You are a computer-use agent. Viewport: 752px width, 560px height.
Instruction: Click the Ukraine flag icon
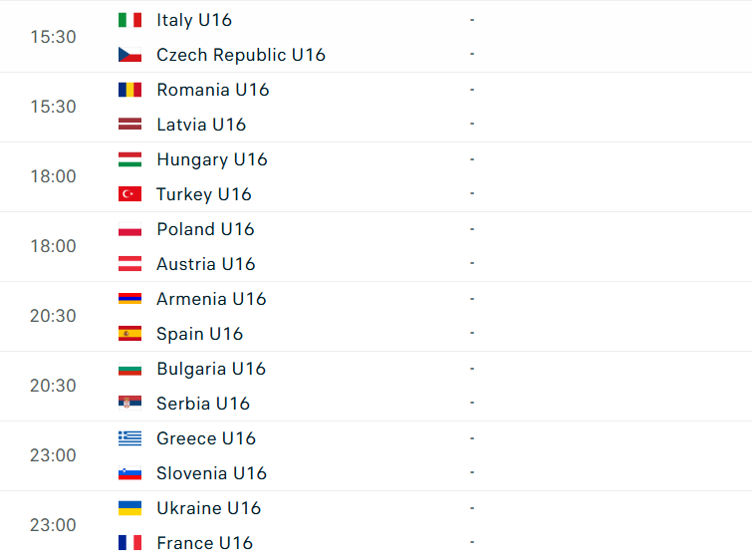[x=129, y=508]
